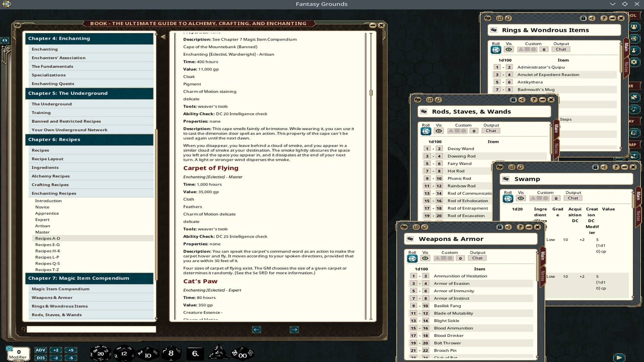Click the Roll dice icon in Rods, Staves, & Wands

coord(426,131)
